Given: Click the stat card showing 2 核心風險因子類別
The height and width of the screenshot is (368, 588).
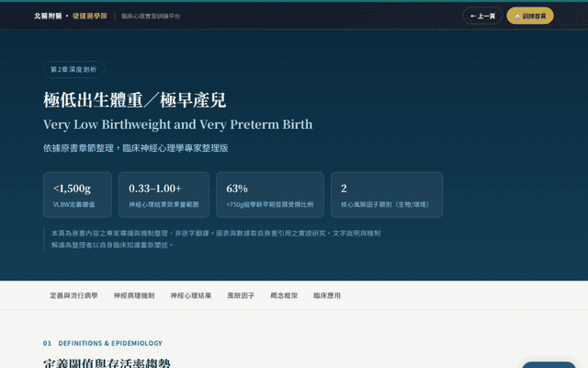Looking at the screenshot, I should pyautogui.click(x=387, y=195).
